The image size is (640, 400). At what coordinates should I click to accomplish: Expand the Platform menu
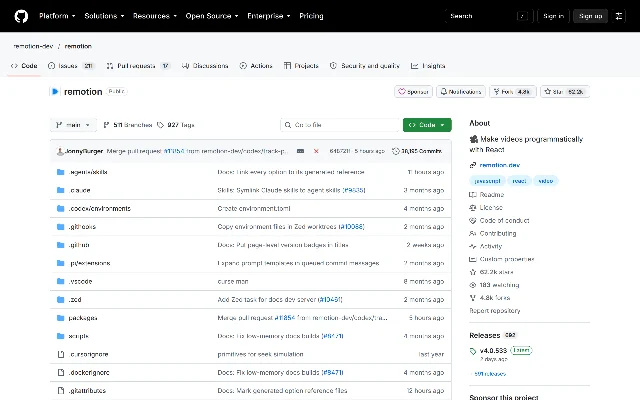click(x=57, y=16)
